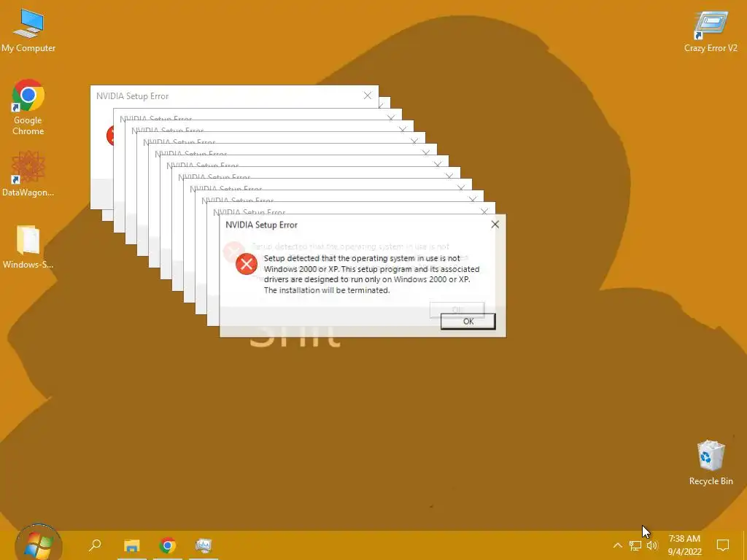Viewport: 747px width, 560px height.
Task: Show hidden system tray icons
Action: [617, 545]
